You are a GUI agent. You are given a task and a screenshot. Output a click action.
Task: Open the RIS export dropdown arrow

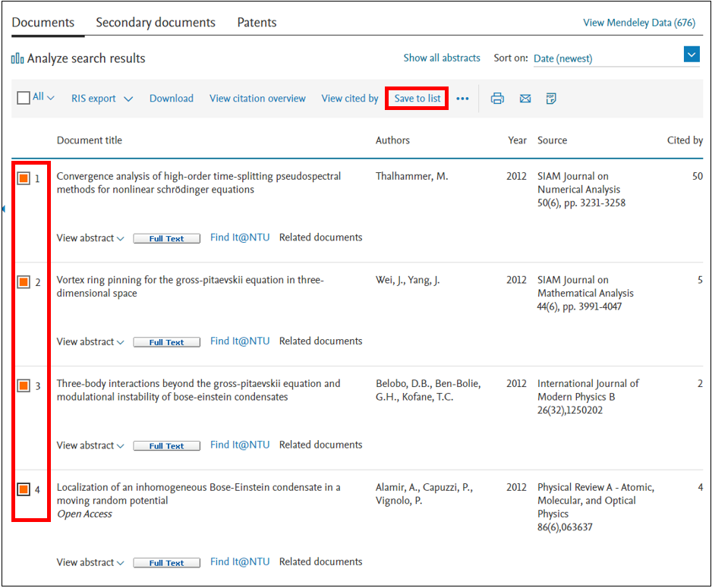pyautogui.click(x=128, y=99)
